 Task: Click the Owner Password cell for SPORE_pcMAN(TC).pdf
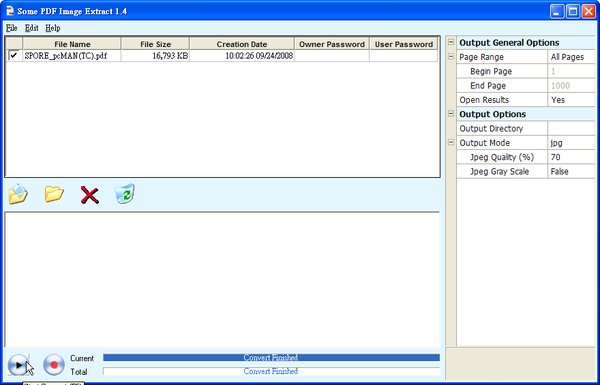pyautogui.click(x=332, y=56)
